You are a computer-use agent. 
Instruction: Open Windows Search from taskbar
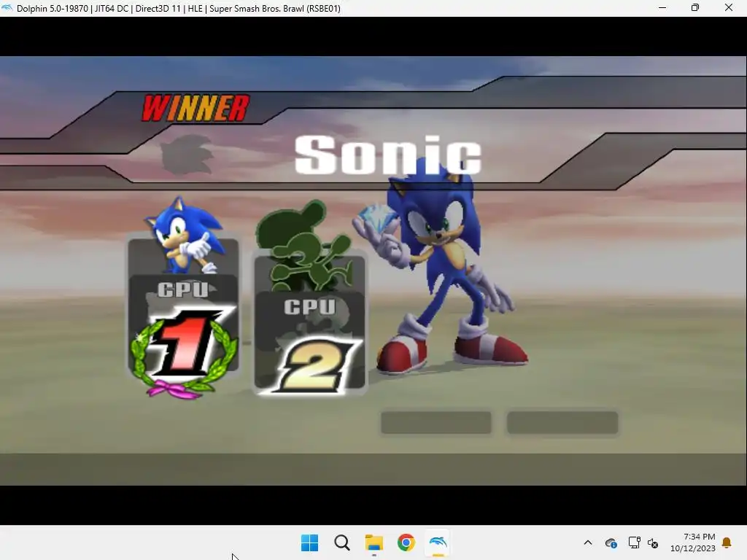(341, 542)
